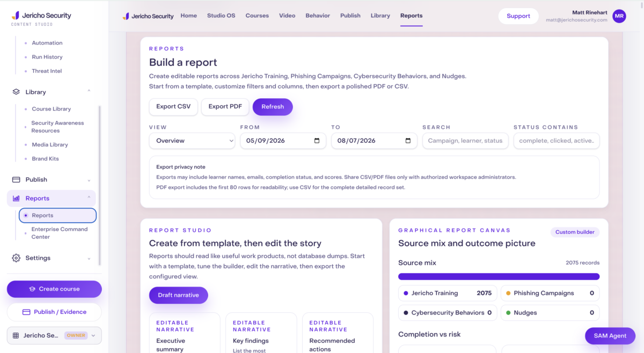Open the Home tab

tap(189, 16)
